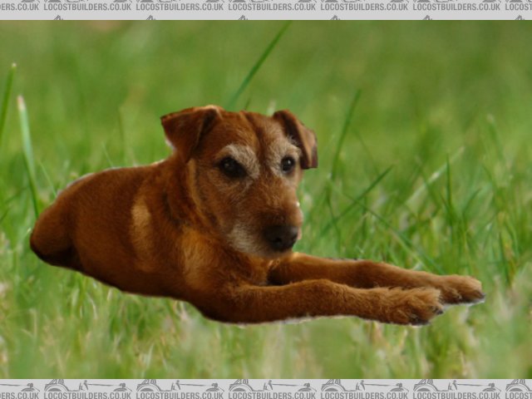Click the dog's left eye
The image size is (532, 399).
click(230, 167)
